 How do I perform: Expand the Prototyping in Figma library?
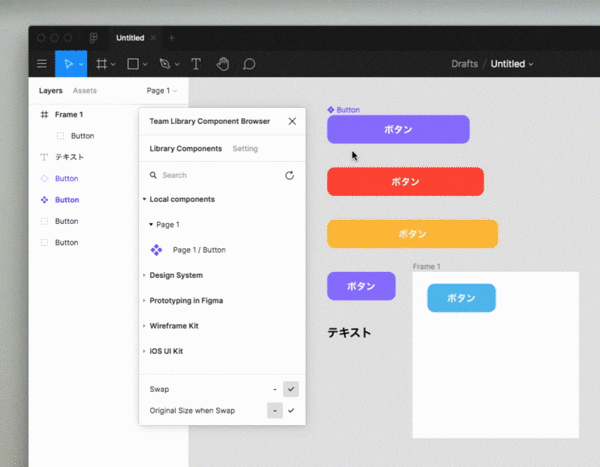[144, 300]
